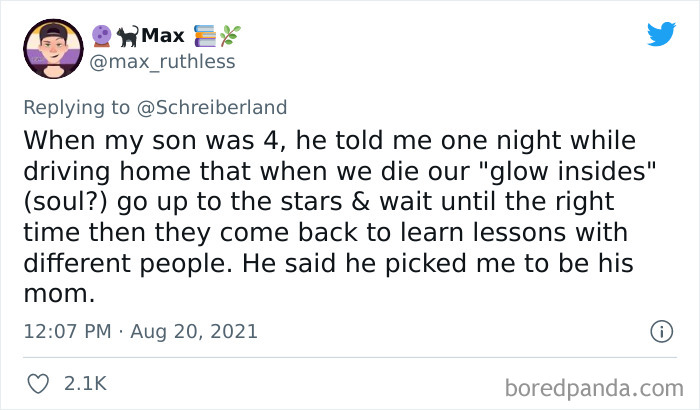700x410 pixels.
Task: Click the Twitter bird logo
Action: (x=661, y=34)
